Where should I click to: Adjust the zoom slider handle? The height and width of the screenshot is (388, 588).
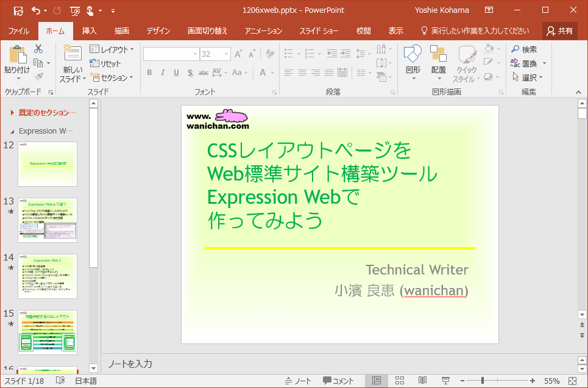(x=483, y=381)
